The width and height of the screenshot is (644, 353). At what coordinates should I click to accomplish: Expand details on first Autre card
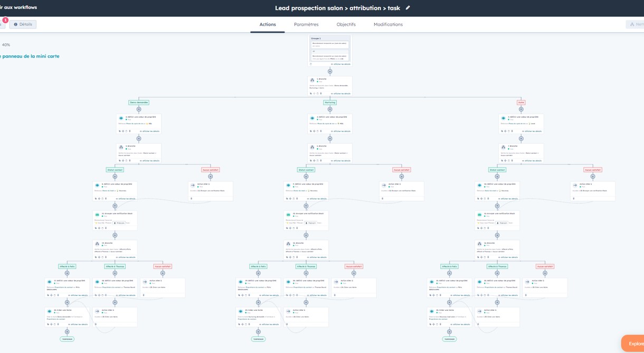[532, 131]
